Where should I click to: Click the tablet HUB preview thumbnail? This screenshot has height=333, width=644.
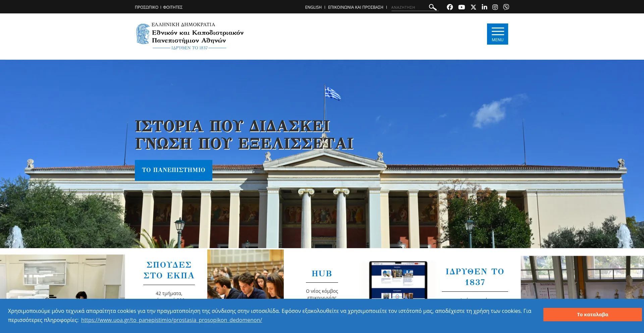click(398, 280)
